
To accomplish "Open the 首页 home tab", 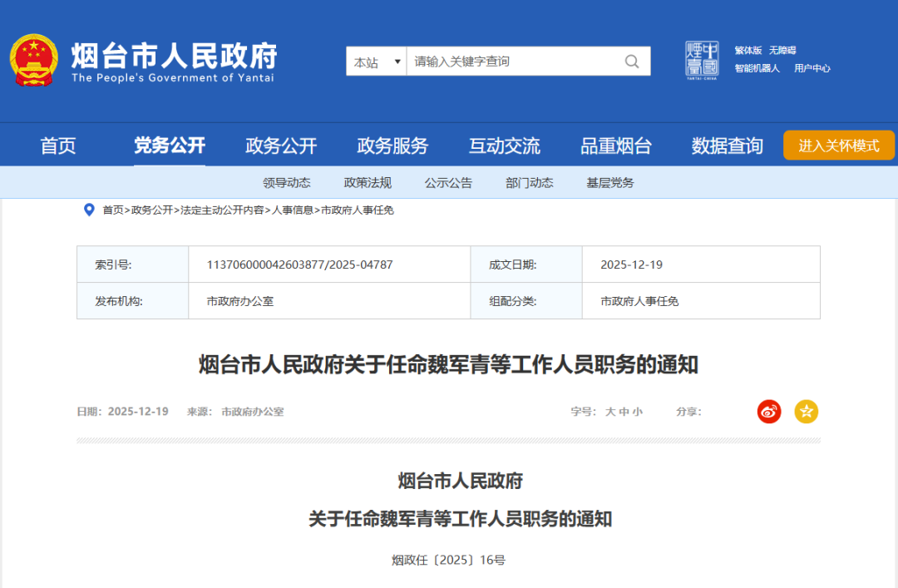I will (x=58, y=146).
